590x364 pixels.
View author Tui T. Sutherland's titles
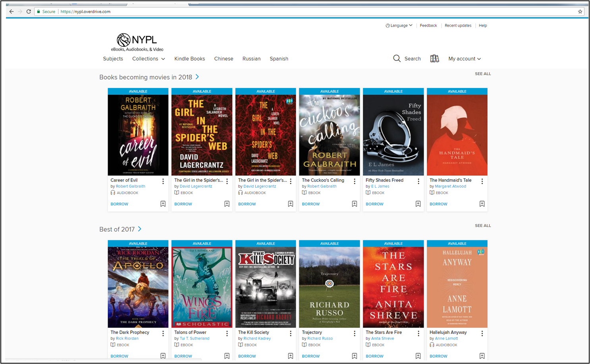click(x=195, y=339)
